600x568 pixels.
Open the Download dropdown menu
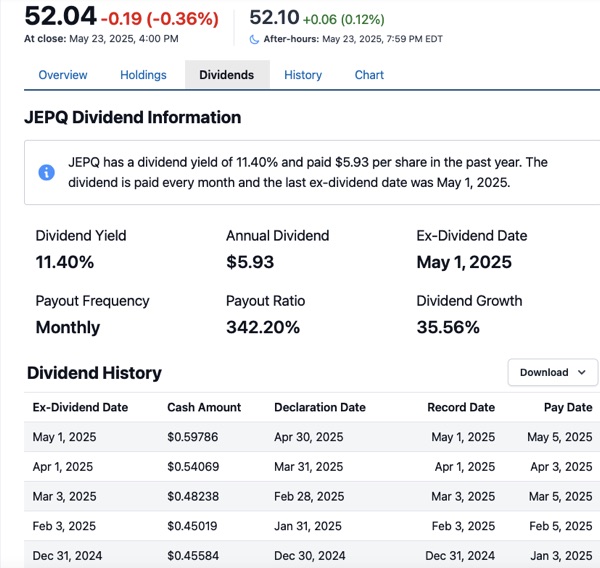pyautogui.click(x=552, y=372)
